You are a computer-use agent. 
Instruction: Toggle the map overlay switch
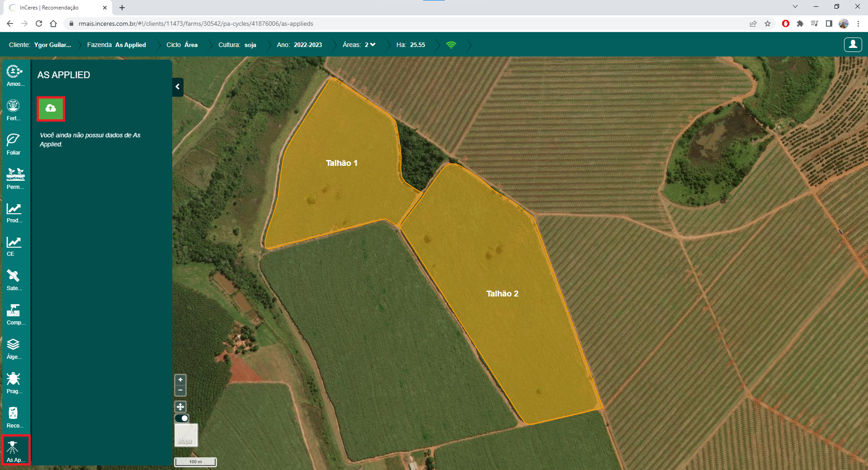point(182,418)
